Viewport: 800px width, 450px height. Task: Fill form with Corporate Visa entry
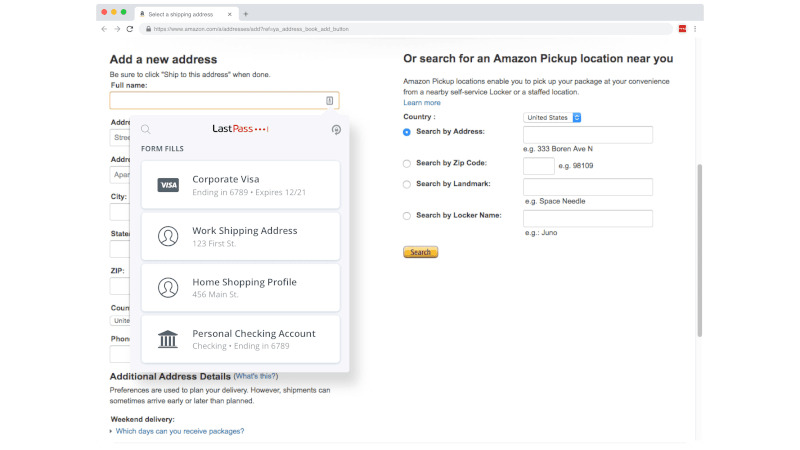(x=240, y=185)
